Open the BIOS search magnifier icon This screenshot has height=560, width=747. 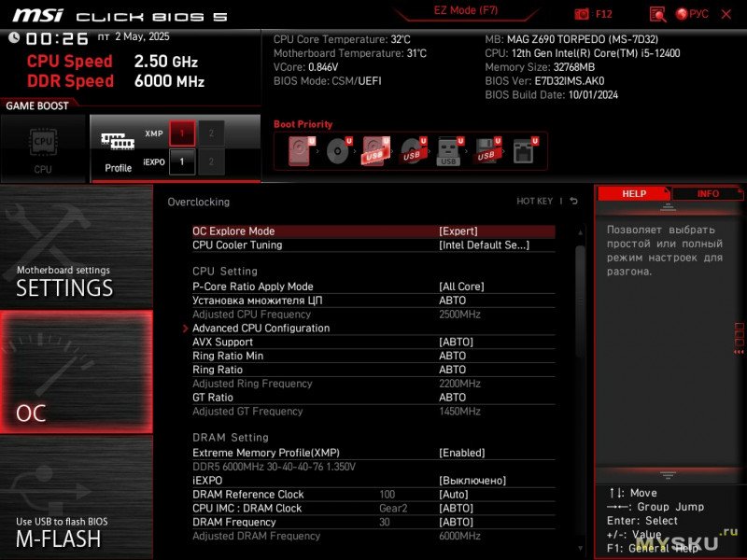click(x=658, y=14)
